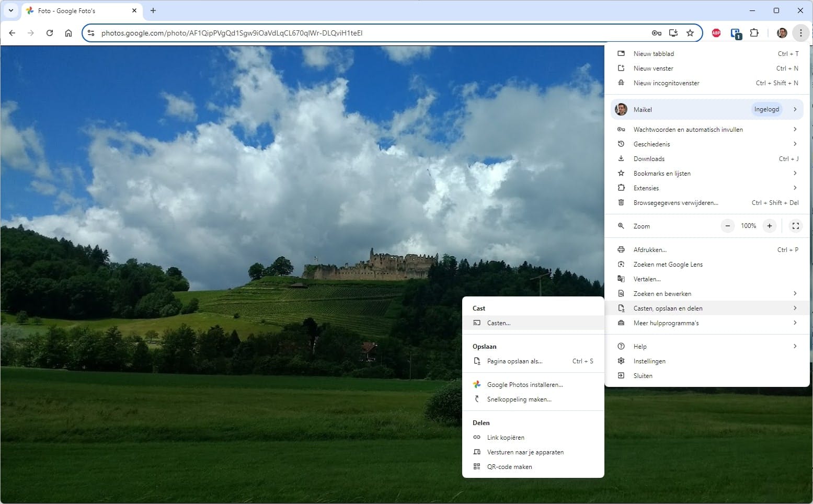Expand the Geschiedenis submenu

coord(707,144)
